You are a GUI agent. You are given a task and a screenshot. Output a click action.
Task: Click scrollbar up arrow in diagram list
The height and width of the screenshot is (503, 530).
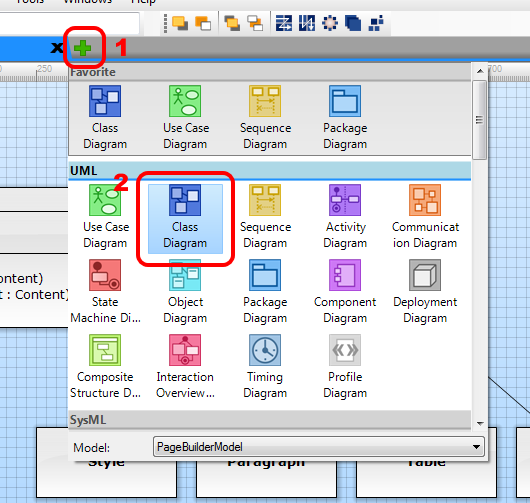click(480, 71)
